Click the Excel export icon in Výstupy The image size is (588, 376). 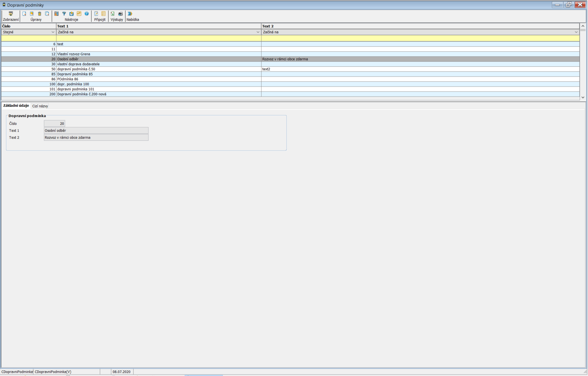pyautogui.click(x=113, y=14)
